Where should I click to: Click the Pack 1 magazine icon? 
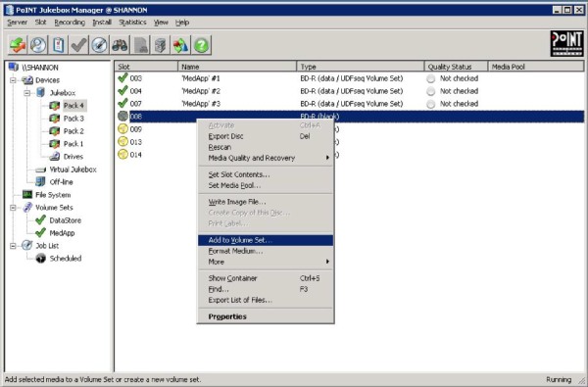[x=54, y=144]
